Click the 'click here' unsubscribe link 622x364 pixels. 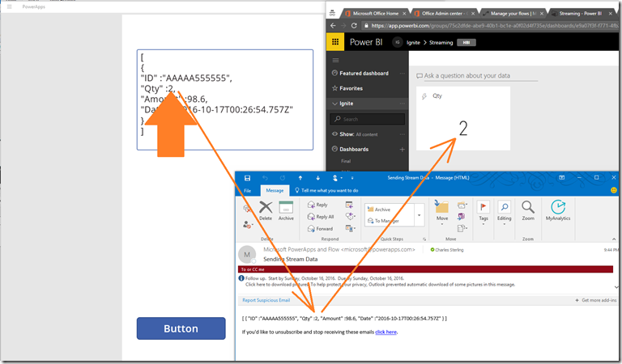click(386, 332)
